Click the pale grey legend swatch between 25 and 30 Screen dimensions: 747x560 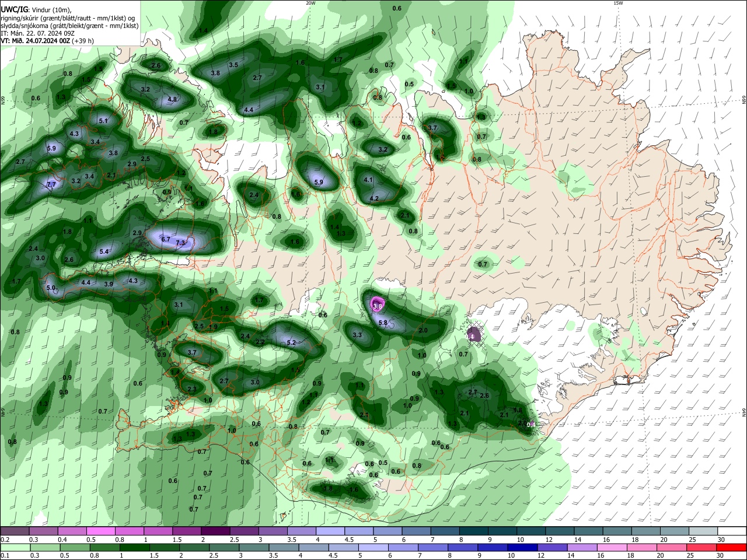pyautogui.click(x=703, y=531)
